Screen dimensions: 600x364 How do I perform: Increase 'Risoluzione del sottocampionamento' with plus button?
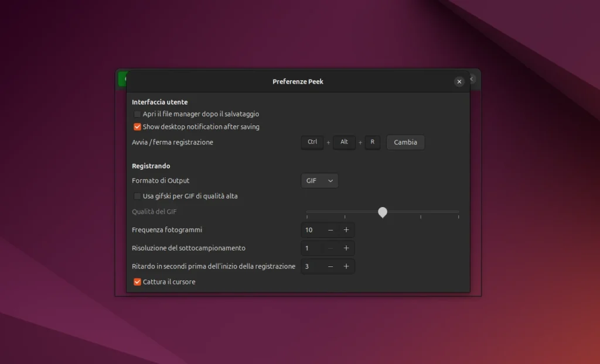point(346,248)
